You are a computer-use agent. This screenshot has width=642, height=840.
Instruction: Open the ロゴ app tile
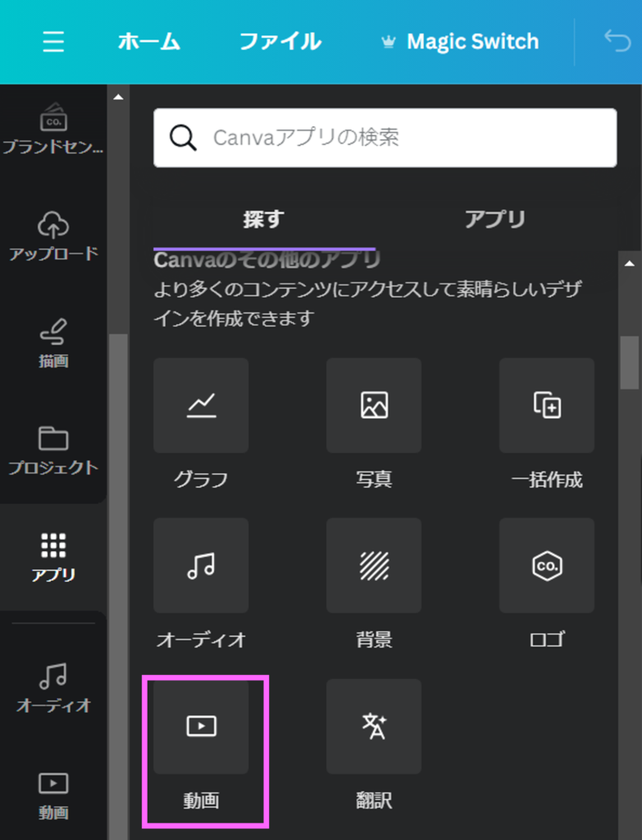[546, 565]
